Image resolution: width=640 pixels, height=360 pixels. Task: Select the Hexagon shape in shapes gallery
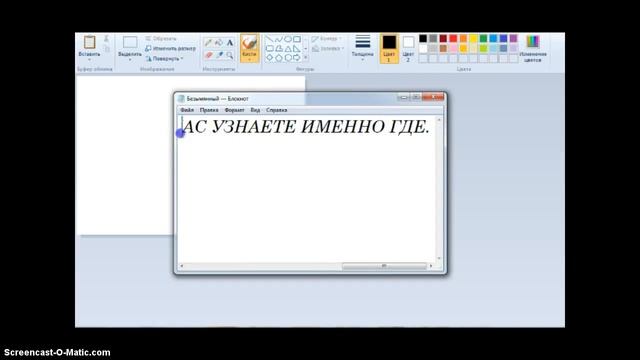288,58
